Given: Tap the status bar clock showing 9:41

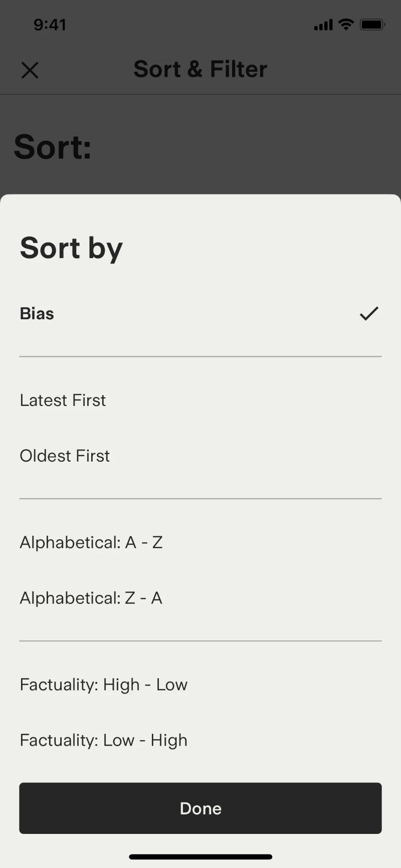Looking at the screenshot, I should click(x=50, y=24).
